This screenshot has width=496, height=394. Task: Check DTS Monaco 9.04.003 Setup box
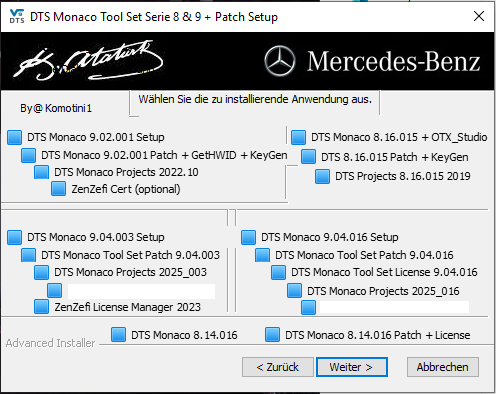pos(15,237)
